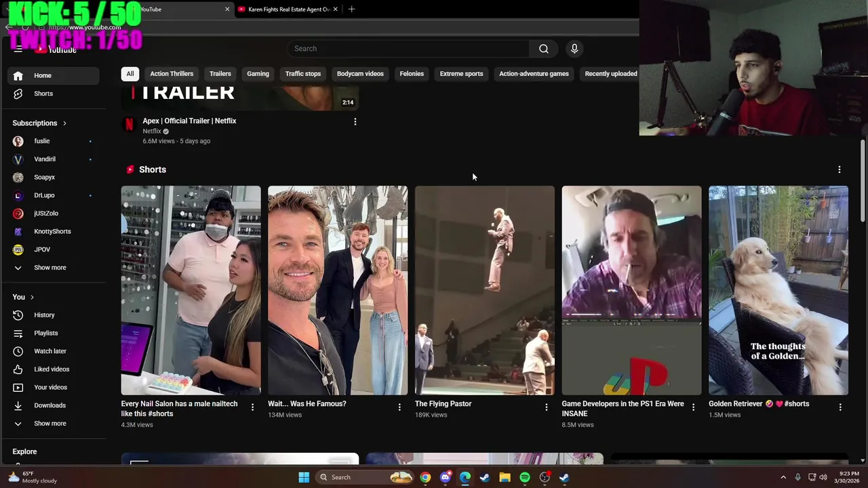The image size is (868, 488).
Task: Open DrLupo channel subscription
Action: [53, 195]
